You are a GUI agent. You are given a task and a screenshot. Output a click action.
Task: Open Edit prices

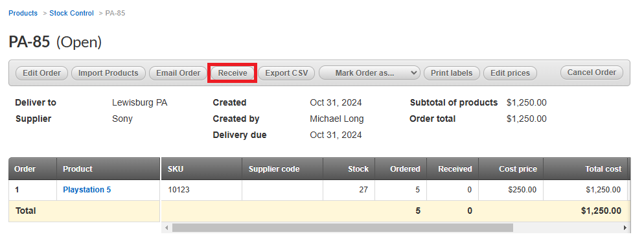pos(510,73)
